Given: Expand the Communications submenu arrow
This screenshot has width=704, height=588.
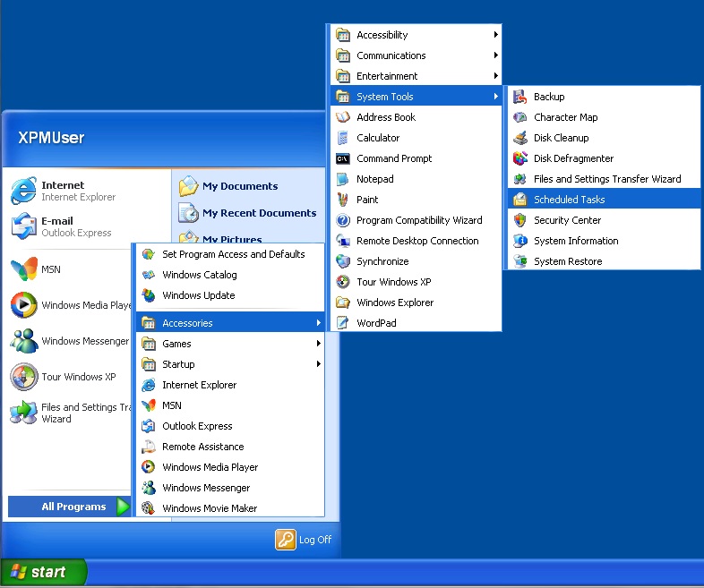Looking at the screenshot, I should (495, 55).
